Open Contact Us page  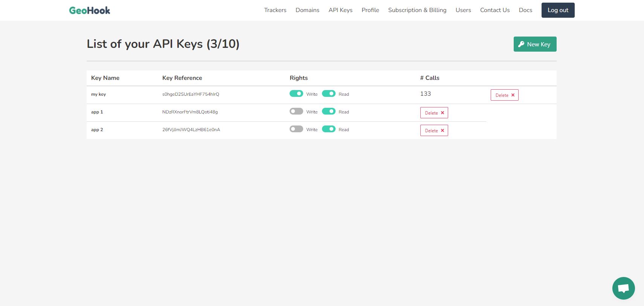click(x=495, y=10)
